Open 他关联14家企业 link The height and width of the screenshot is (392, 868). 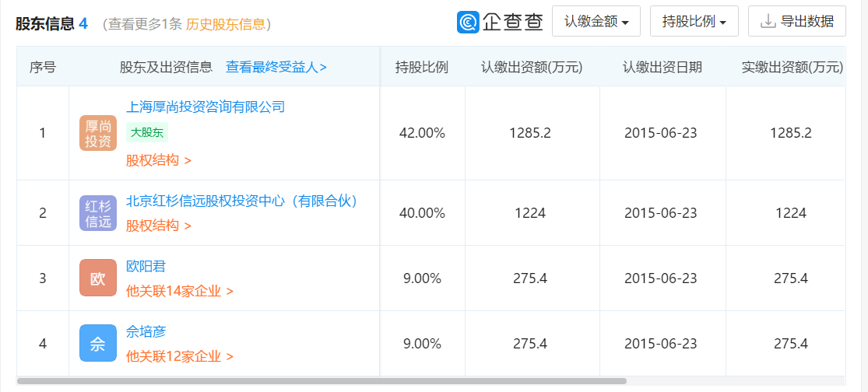[x=180, y=292]
